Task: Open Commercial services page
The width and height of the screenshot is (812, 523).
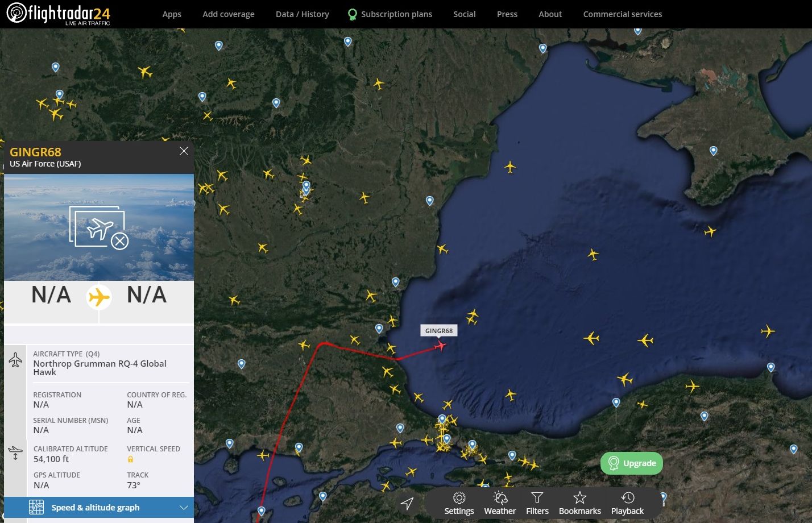Action: [623, 14]
